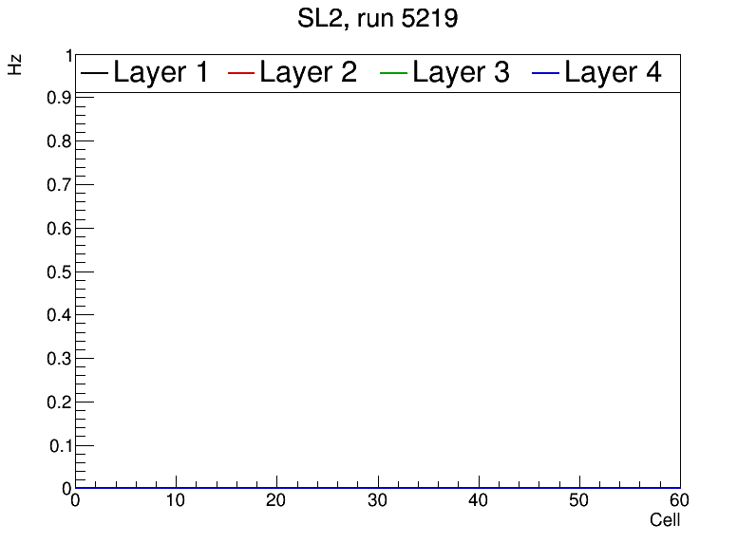Click the y-axis tick label 0.3

coord(59,359)
